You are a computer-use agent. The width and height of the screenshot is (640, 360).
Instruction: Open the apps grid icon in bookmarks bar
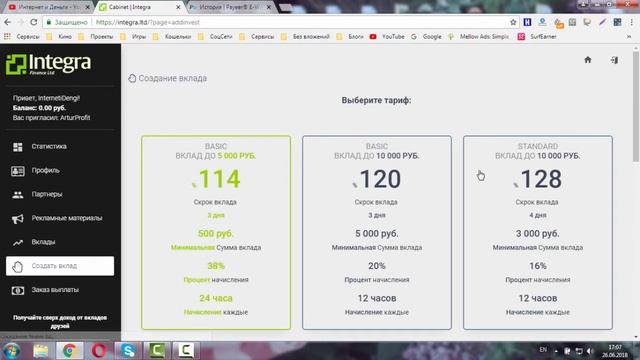coord(7,36)
